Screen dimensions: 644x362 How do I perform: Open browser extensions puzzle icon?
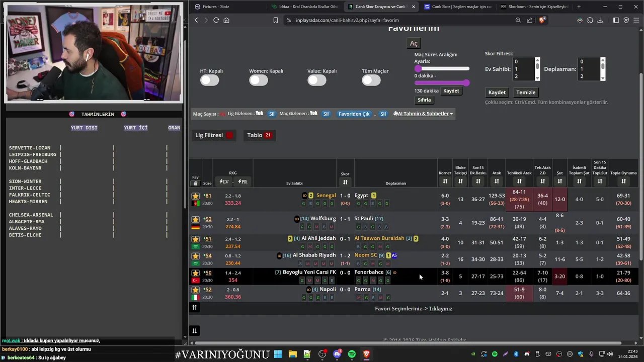(x=590, y=20)
